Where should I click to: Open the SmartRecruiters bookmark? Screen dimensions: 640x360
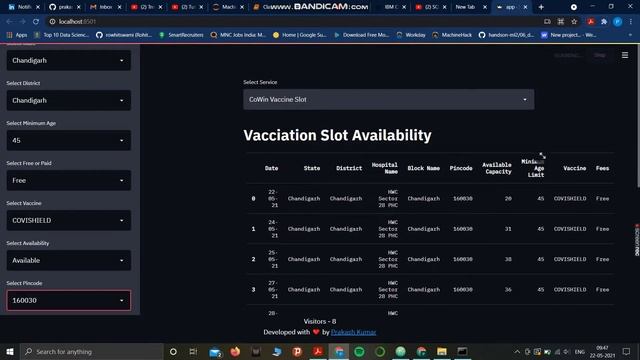pyautogui.click(x=181, y=35)
